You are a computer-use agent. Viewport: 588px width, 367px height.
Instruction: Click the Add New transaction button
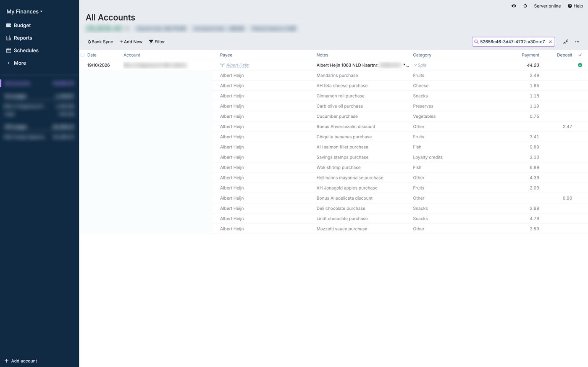(x=131, y=42)
